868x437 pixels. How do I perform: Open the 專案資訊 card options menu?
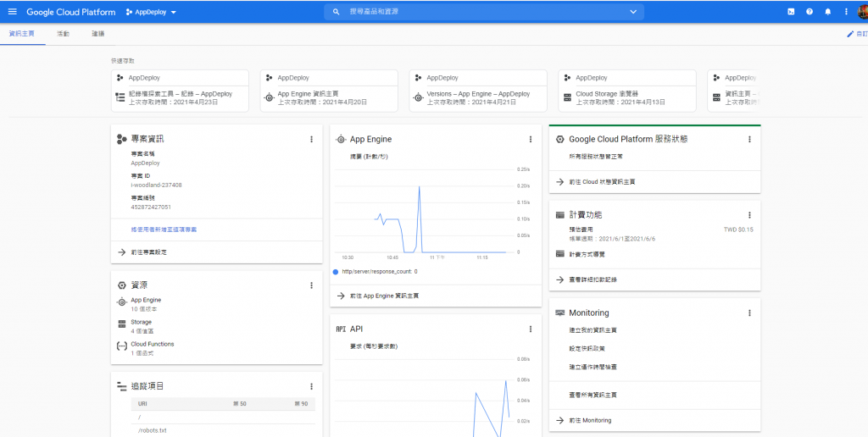coord(311,140)
